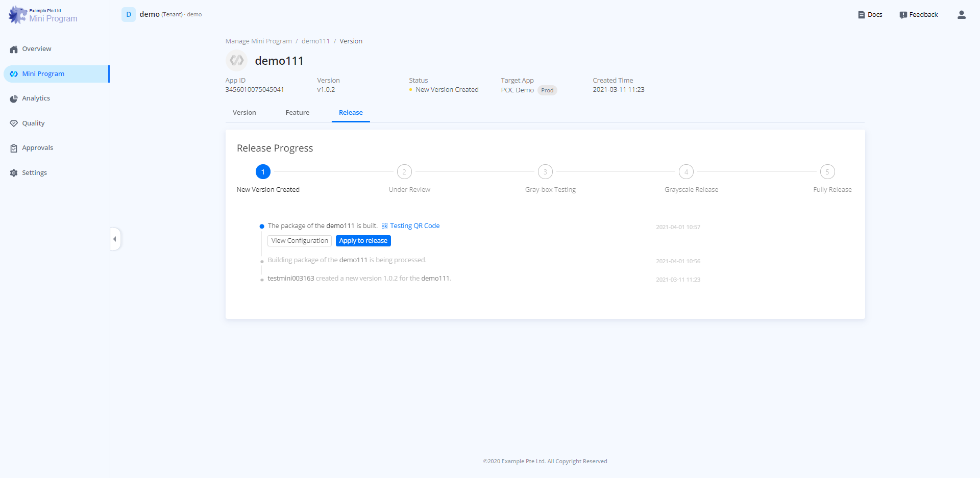Click the Testing QR Code icon

(x=384, y=226)
